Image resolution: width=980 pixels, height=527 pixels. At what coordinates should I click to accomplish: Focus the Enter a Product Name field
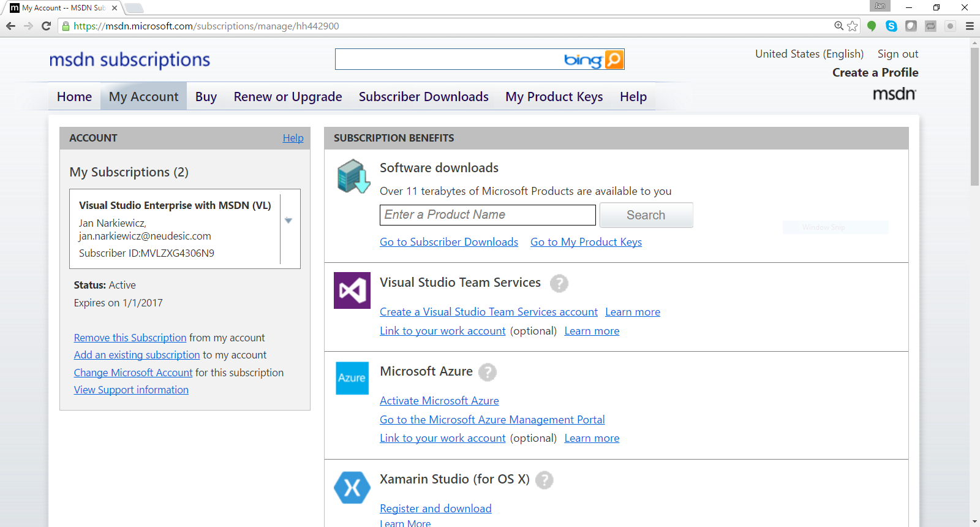487,215
